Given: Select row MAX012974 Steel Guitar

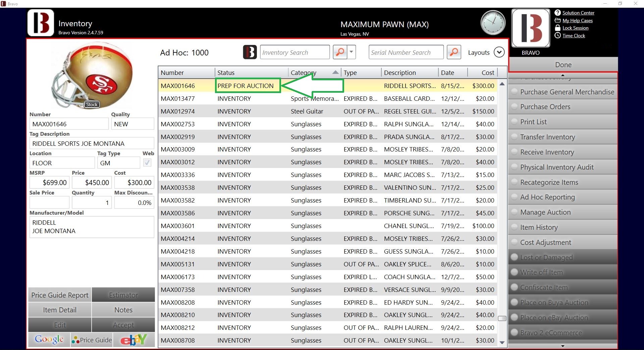Looking at the screenshot, I should (328, 111).
